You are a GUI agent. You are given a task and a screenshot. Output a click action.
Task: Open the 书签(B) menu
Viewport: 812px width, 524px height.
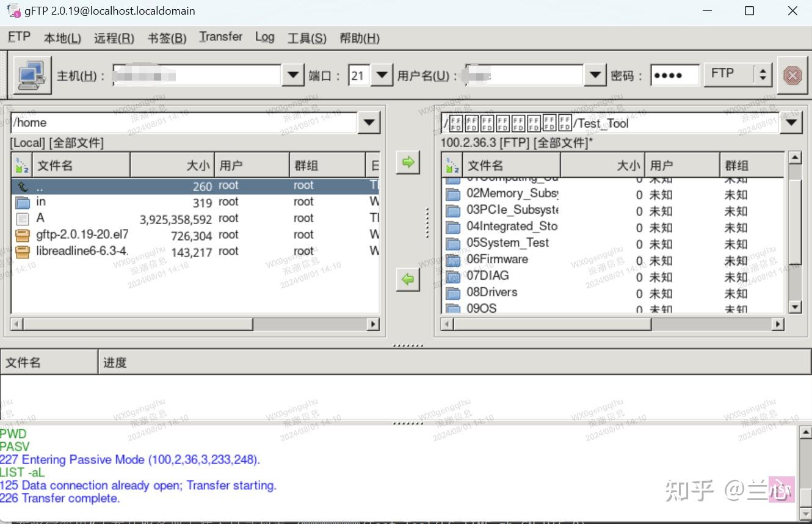click(167, 38)
